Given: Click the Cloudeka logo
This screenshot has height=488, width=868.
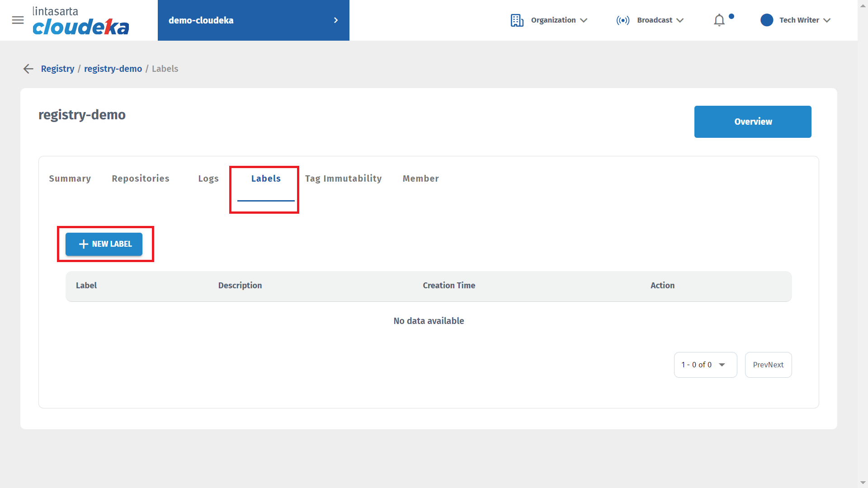Looking at the screenshot, I should pos(80,21).
